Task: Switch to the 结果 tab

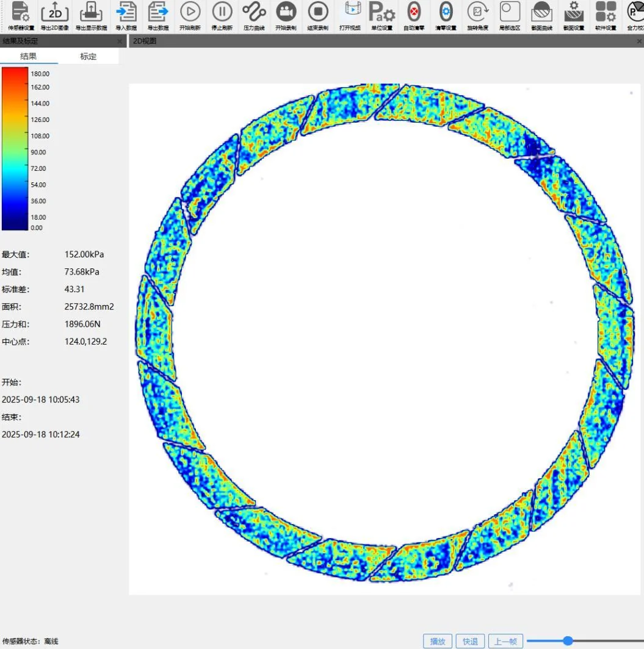Action: tap(29, 56)
